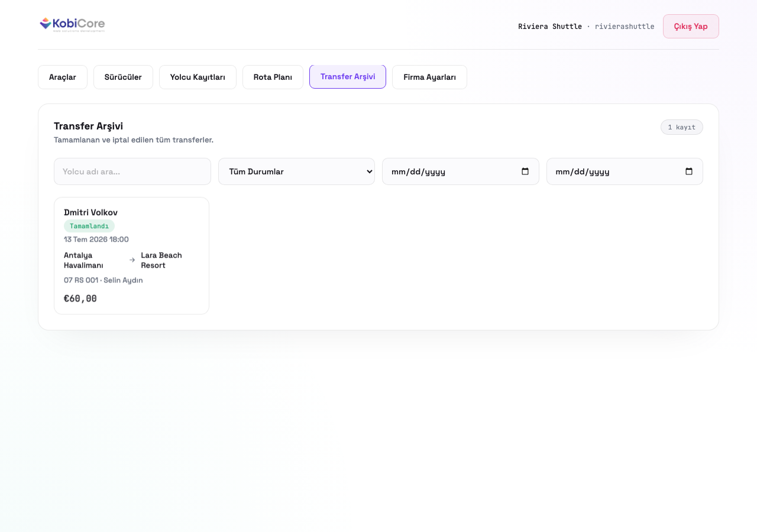
Task: Click the Çıkış Yap logout button
Action: coord(691,26)
